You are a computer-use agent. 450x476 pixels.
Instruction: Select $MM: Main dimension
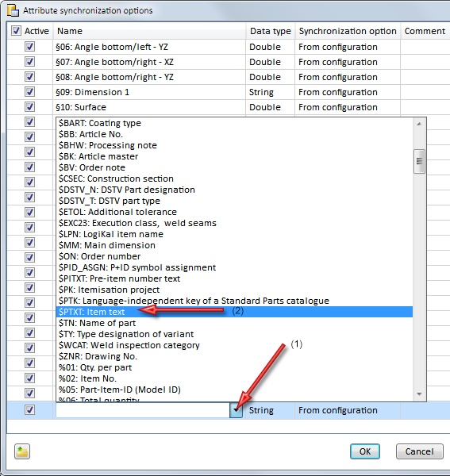[x=234, y=245]
